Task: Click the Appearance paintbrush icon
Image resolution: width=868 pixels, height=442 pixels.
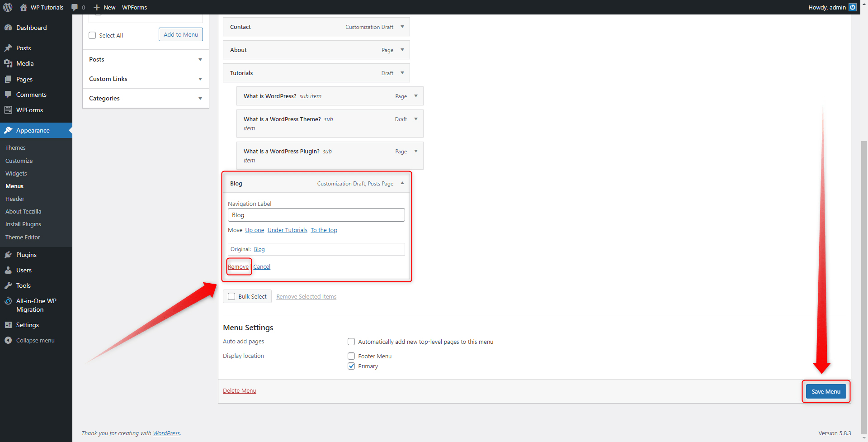Action: 8,130
